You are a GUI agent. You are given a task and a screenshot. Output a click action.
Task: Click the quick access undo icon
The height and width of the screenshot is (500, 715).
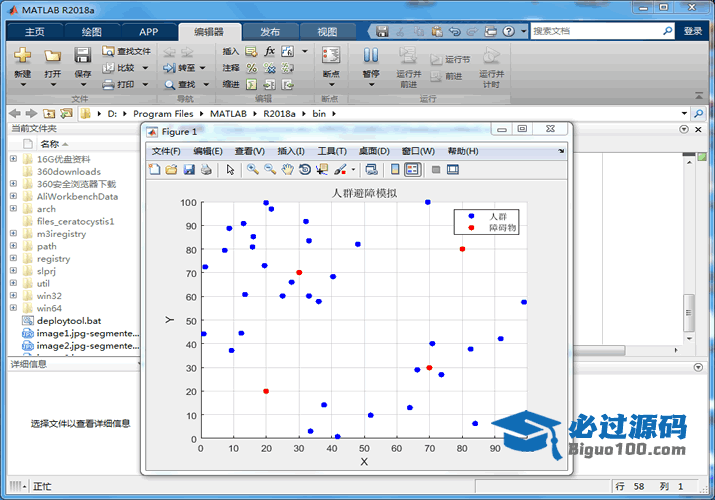(x=455, y=31)
